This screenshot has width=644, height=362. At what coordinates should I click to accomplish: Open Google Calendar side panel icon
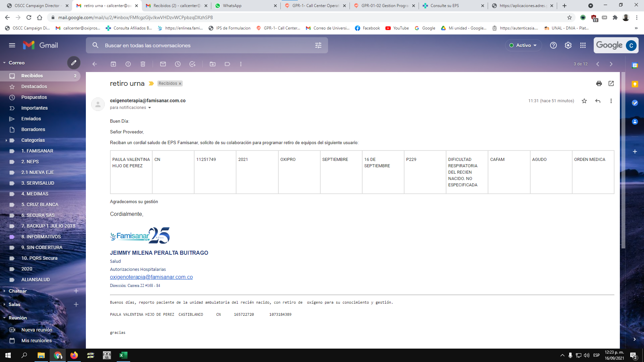point(635,65)
